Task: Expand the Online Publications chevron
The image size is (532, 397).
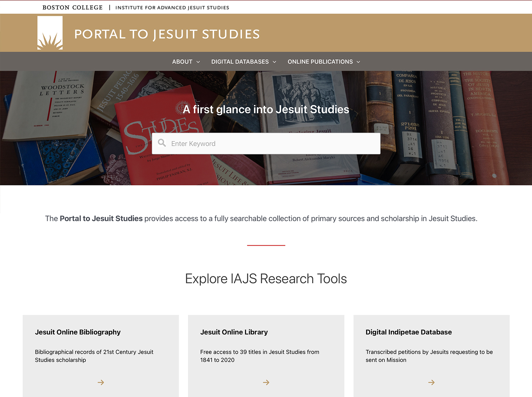Action: click(359, 62)
